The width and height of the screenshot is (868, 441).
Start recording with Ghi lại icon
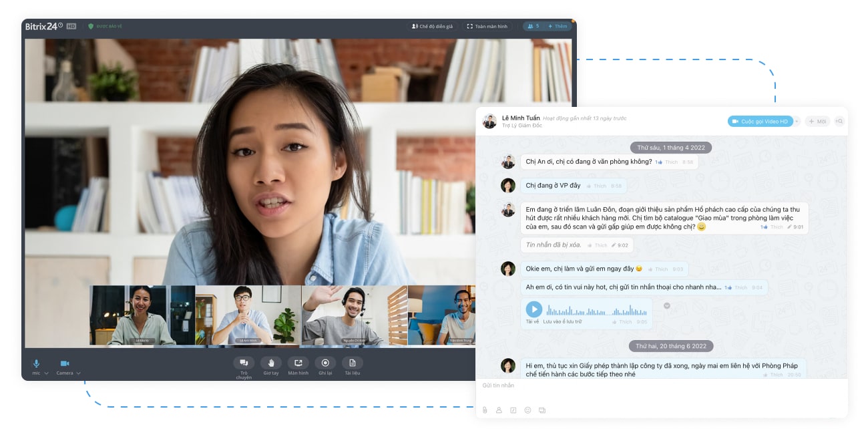point(325,363)
